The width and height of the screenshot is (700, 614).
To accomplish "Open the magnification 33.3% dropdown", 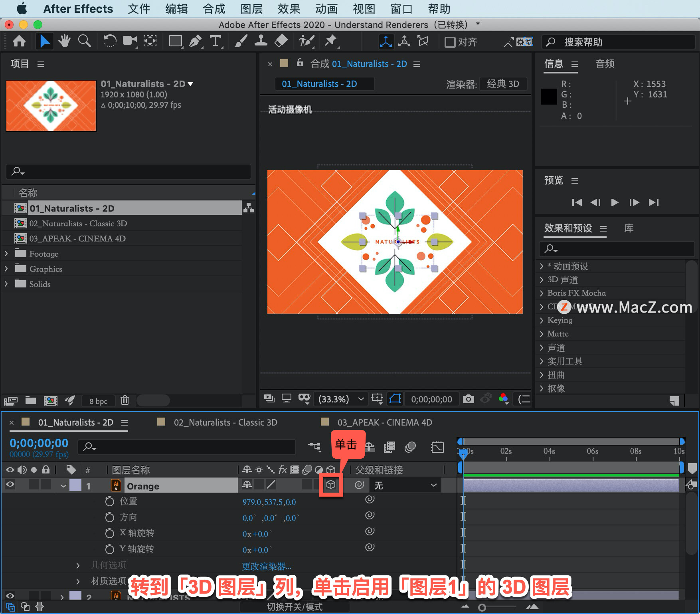I will (x=340, y=399).
